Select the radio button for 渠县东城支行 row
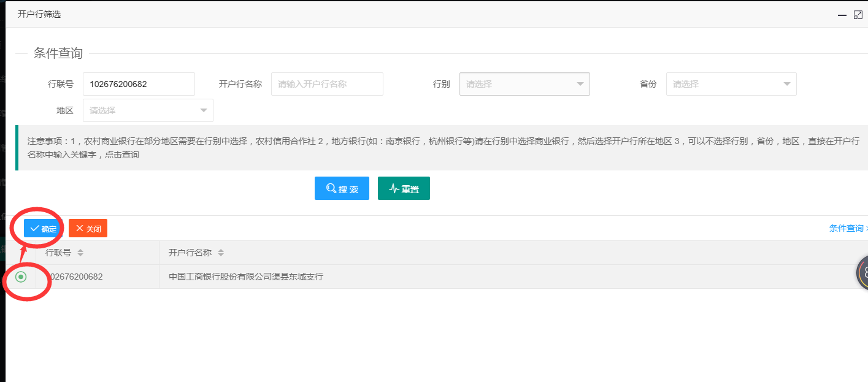This screenshot has width=868, height=382. pyautogui.click(x=21, y=277)
